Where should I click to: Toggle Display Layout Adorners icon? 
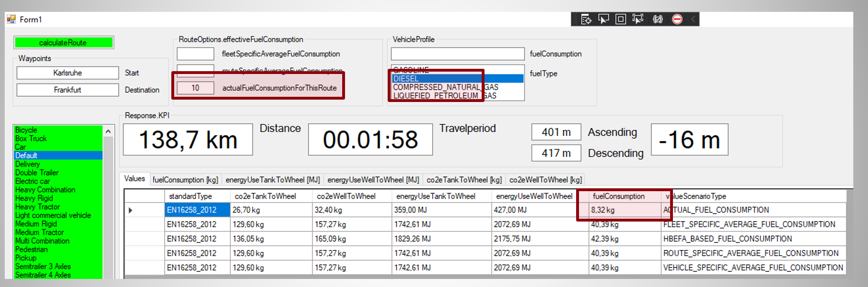tap(620, 19)
